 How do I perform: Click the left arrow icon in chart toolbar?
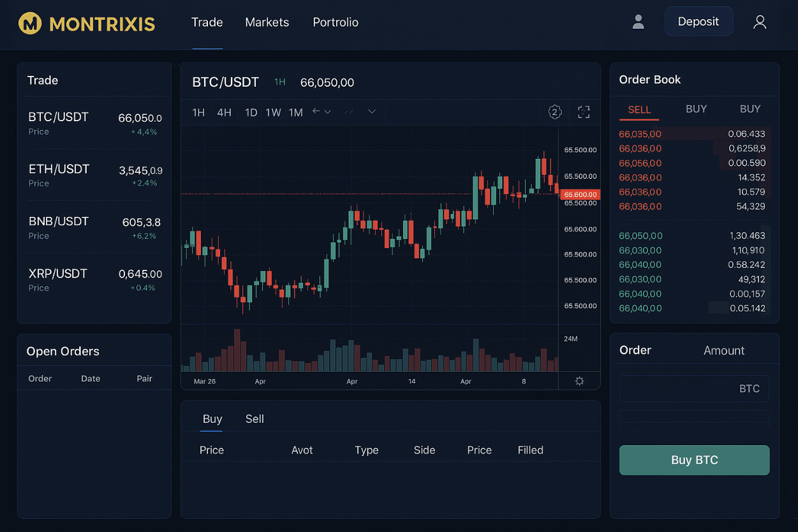coord(316,112)
